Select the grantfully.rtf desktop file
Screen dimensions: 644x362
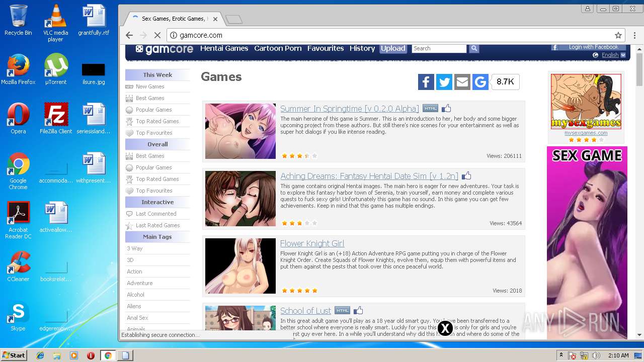click(94, 20)
